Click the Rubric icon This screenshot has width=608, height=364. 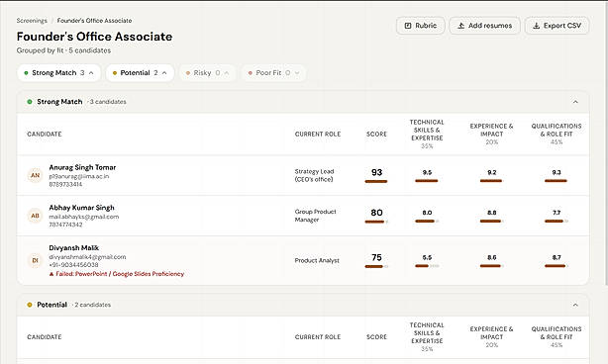pos(408,26)
